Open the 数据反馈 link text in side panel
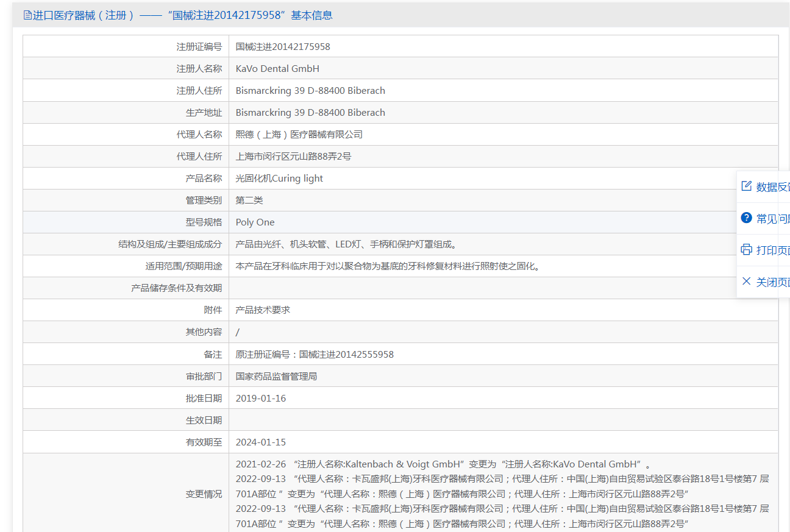Screen dimensions: 790x532 [773, 187]
